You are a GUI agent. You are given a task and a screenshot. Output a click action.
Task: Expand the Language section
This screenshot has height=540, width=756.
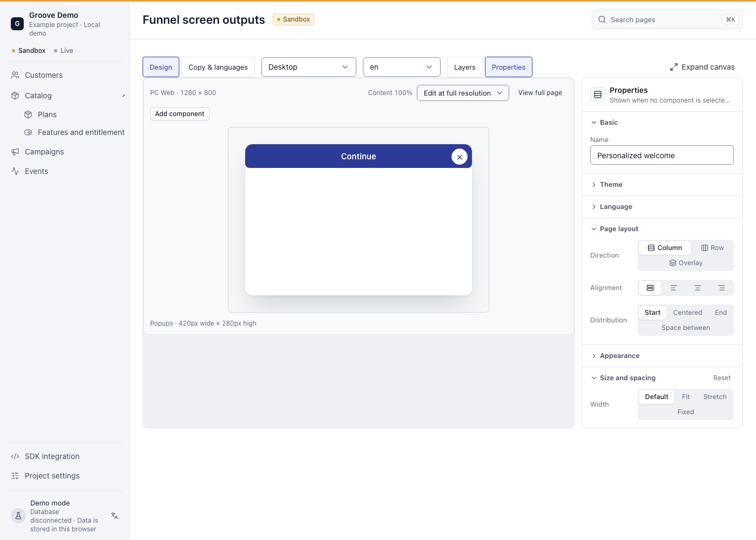tap(662, 207)
